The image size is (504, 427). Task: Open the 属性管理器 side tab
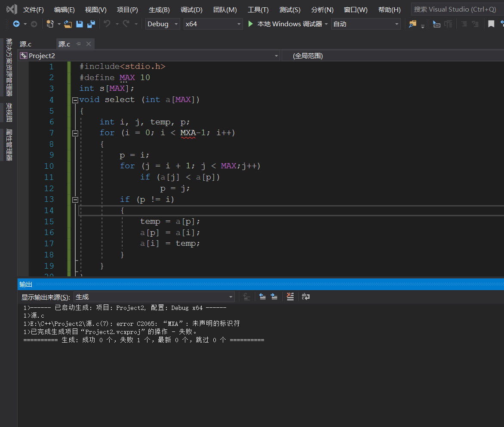pyautogui.click(x=9, y=145)
